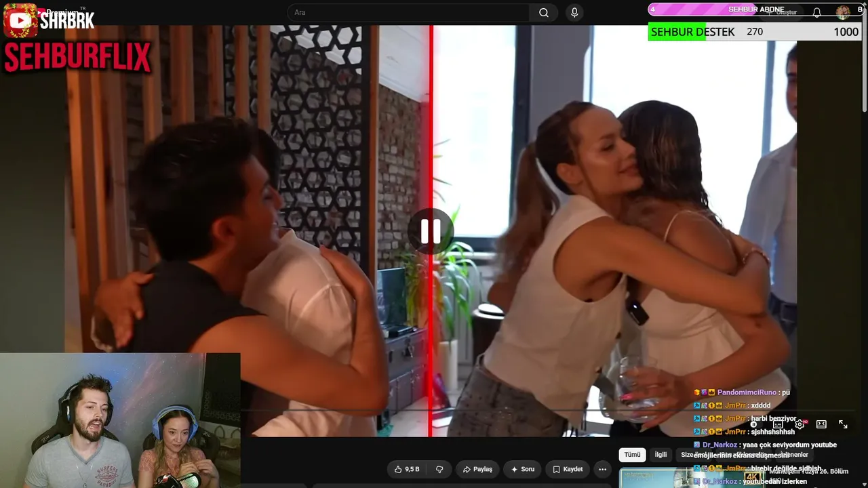The image size is (868, 488).
Task: Open the notifications bell
Action: click(x=816, y=12)
